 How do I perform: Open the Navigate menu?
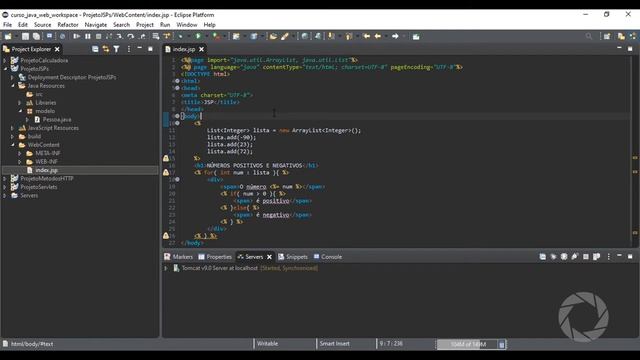(96, 25)
